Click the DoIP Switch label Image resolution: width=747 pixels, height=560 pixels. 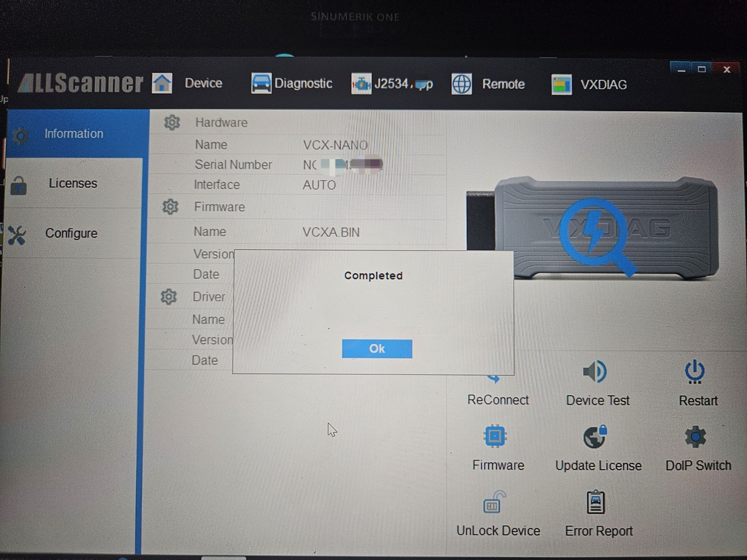point(698,466)
